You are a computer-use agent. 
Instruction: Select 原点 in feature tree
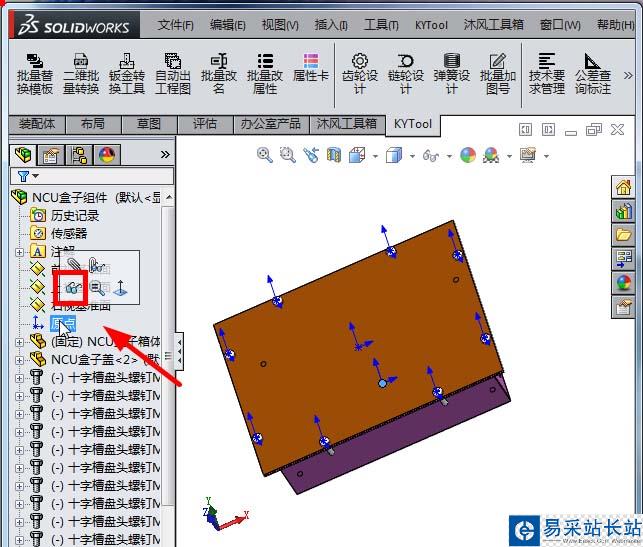coord(63,324)
